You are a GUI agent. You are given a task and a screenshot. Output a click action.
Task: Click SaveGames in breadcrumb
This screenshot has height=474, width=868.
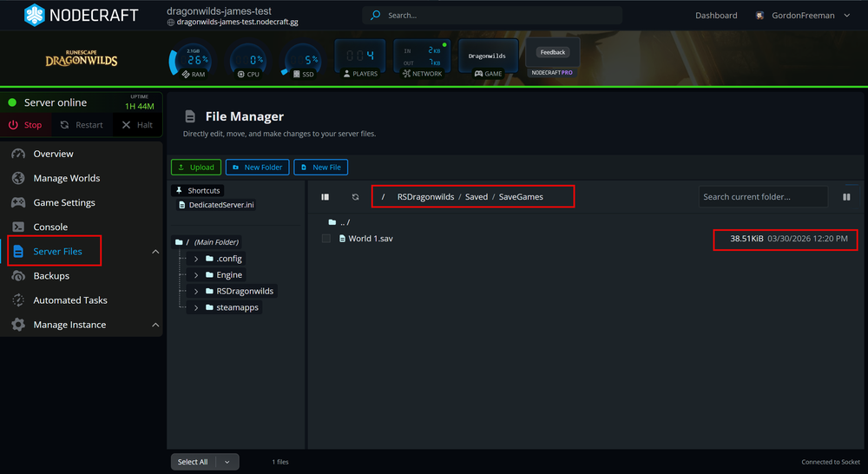click(521, 197)
